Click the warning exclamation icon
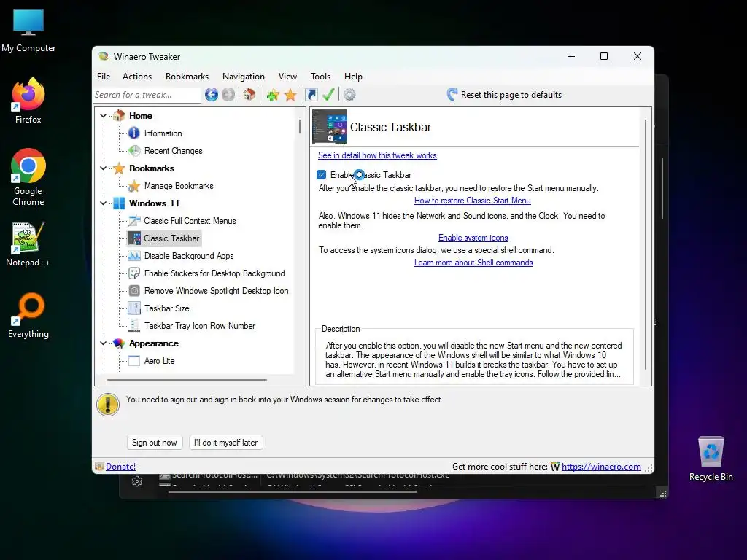Screen dimensions: 747x560 (x=108, y=405)
